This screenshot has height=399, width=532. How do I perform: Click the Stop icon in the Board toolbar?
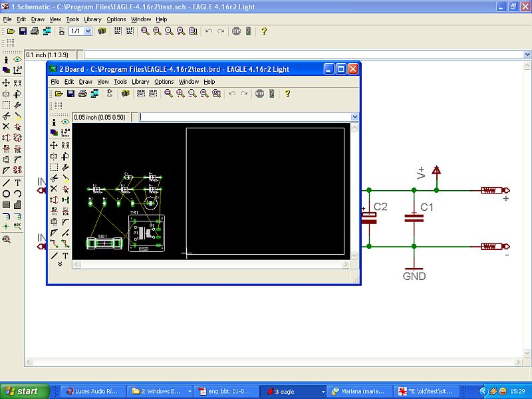259,94
